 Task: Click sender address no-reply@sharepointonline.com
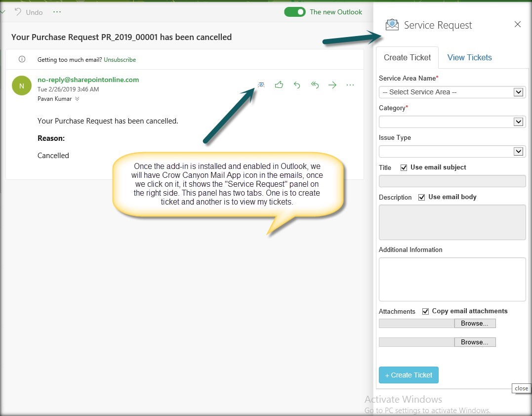[88, 80]
